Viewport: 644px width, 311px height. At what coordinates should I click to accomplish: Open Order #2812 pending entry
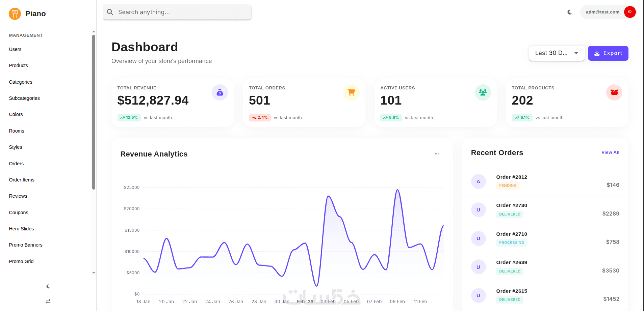545,181
